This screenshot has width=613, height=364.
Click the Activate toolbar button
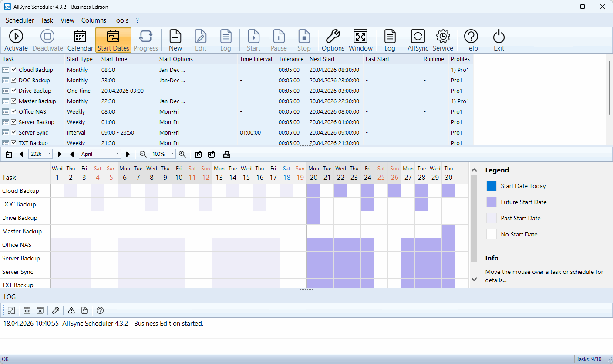[x=16, y=40]
